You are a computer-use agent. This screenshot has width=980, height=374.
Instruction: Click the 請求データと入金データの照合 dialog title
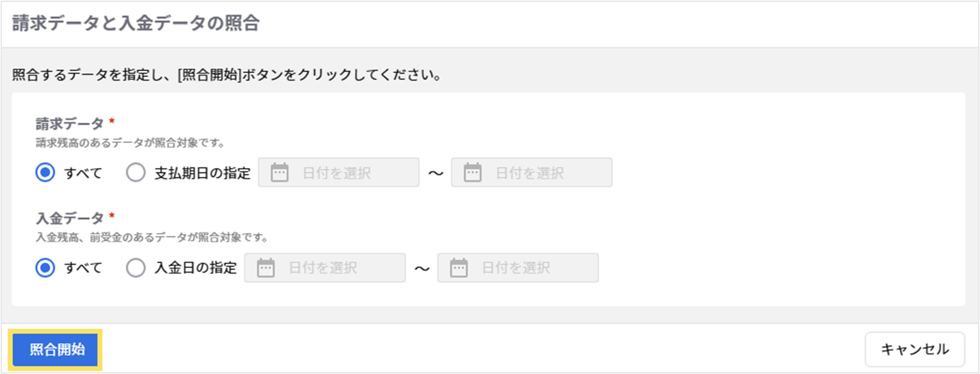(136, 24)
